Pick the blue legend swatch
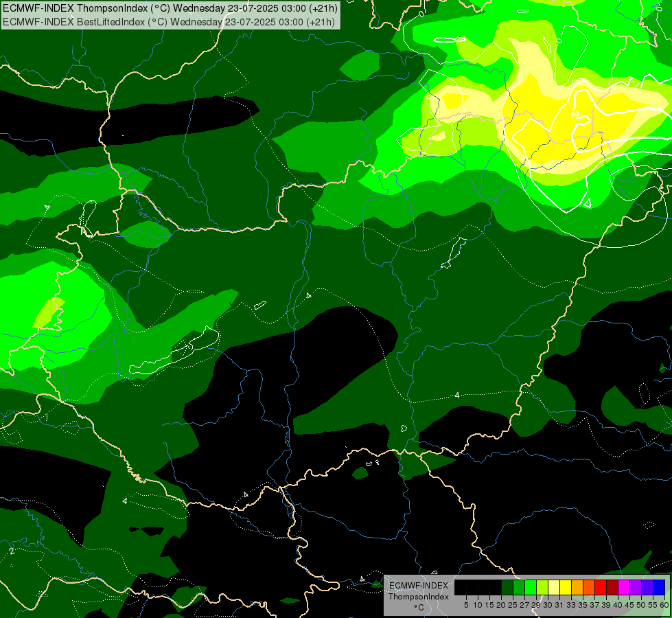This screenshot has width=672, height=618. (659, 587)
